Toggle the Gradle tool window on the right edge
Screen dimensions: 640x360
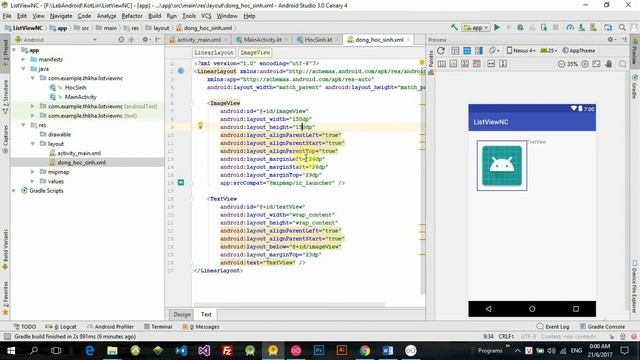click(635, 87)
